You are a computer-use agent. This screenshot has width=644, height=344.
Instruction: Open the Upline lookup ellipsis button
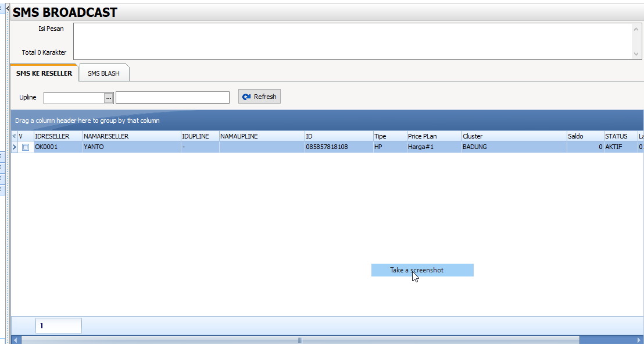[x=109, y=98]
